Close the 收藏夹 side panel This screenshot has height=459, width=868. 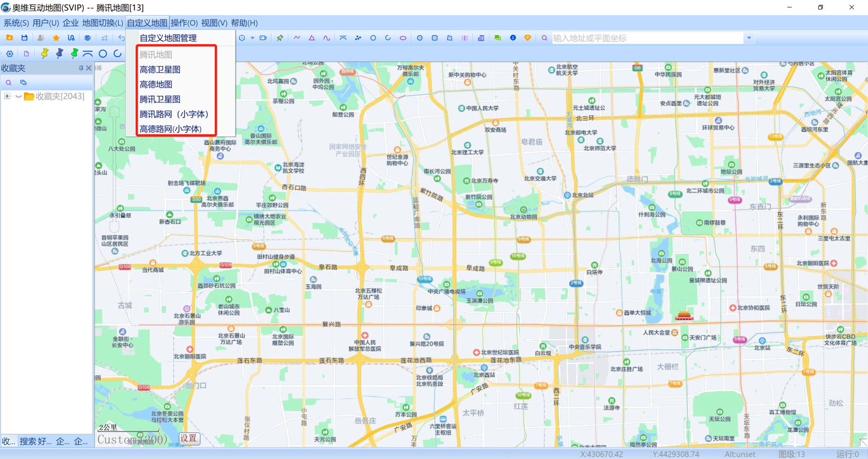click(x=89, y=68)
